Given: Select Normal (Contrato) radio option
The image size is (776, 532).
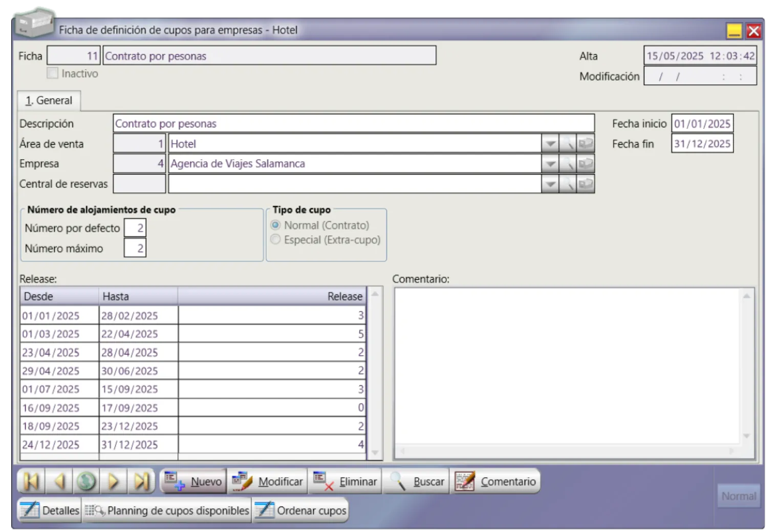Looking at the screenshot, I should point(275,225).
